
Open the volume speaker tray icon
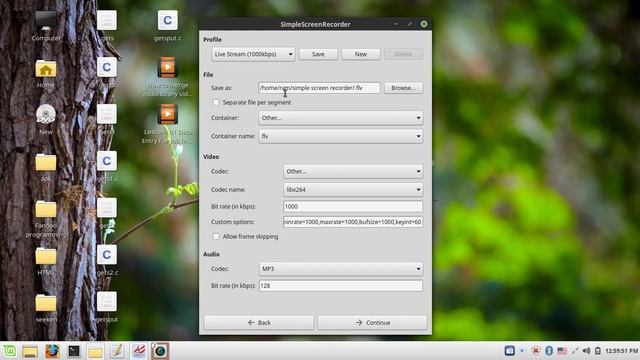point(586,351)
